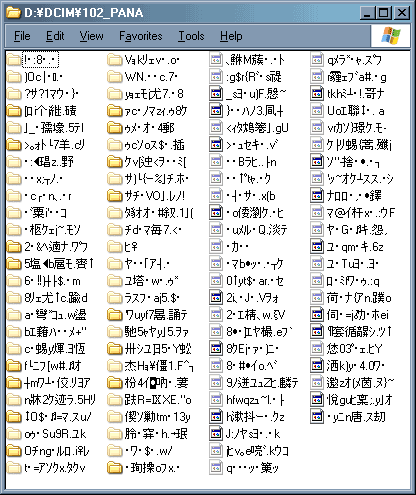This screenshot has width=416, height=495.
Task: Select the file icon whose name starts "恷03"
Action: [x=317, y=349]
